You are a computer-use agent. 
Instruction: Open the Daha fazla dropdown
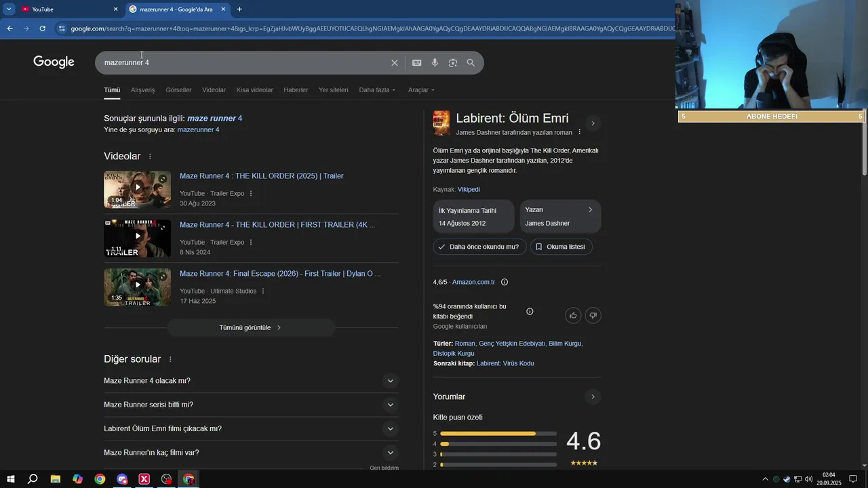coord(377,89)
